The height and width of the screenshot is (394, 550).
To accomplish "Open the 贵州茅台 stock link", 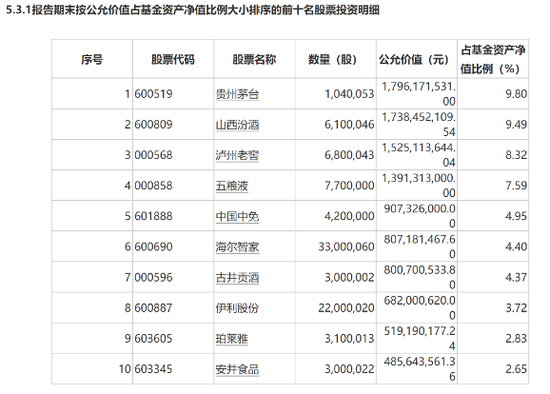I will click(237, 94).
